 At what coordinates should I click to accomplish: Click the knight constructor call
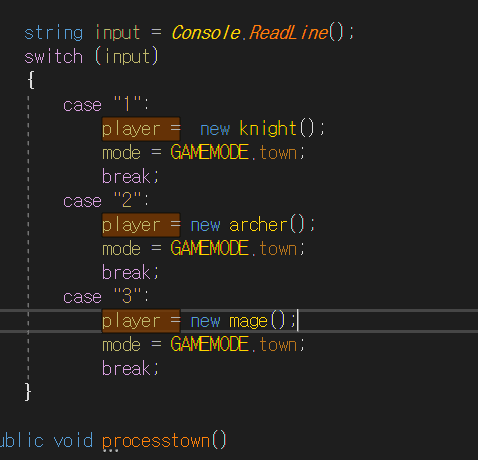(x=268, y=129)
